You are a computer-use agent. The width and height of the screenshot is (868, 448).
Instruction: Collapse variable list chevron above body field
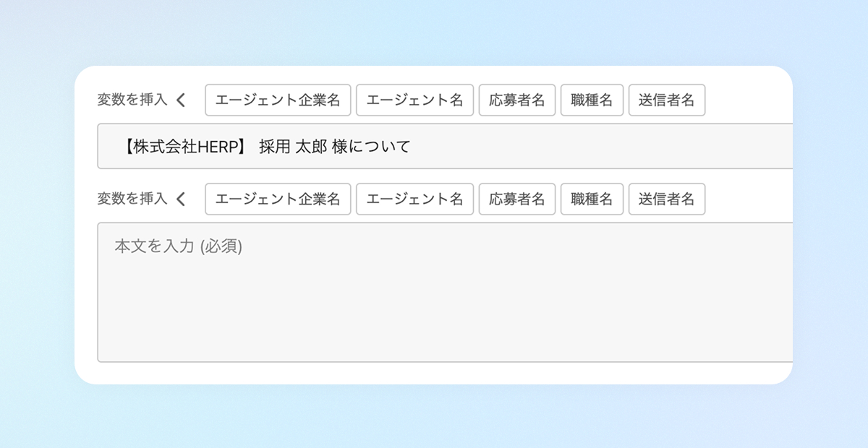coord(181,199)
